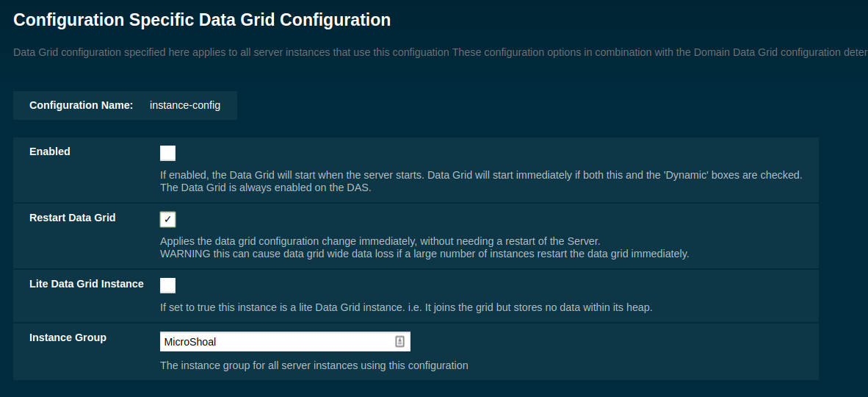Uncheck the Restart Data Grid checkbox
Screen dimensions: 868x397
coord(167,219)
